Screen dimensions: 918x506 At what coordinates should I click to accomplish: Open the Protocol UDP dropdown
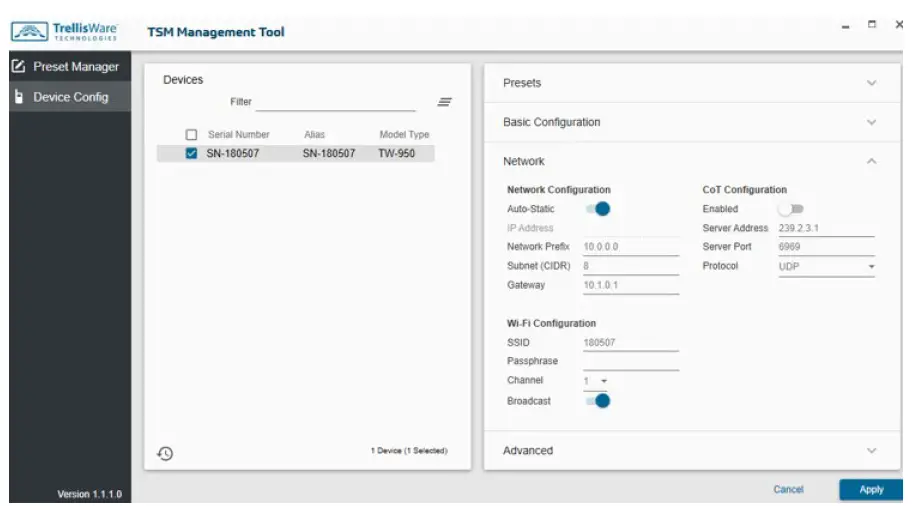click(826, 266)
